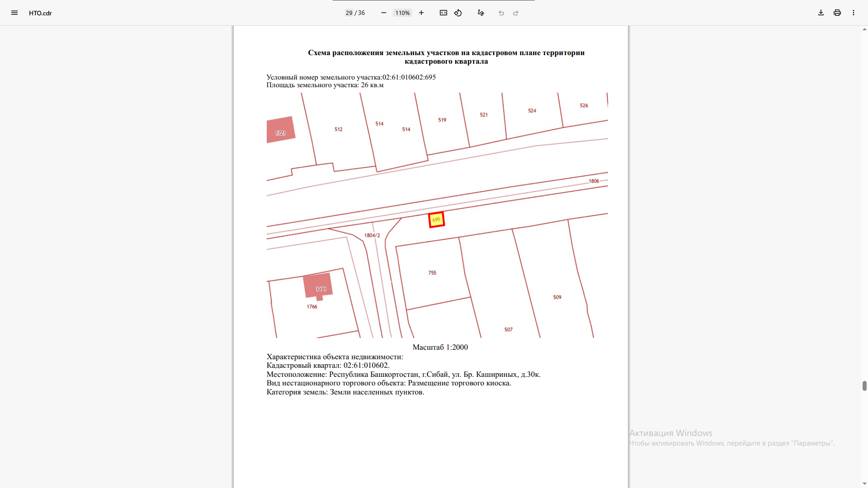The width and height of the screenshot is (868, 488).
Task: Click the total page count 36
Action: tap(362, 13)
